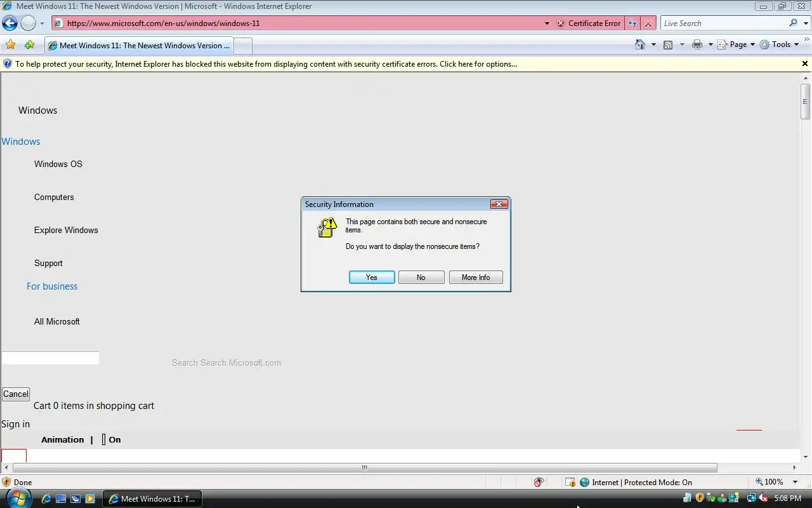Open a new blank tab

[x=243, y=46]
